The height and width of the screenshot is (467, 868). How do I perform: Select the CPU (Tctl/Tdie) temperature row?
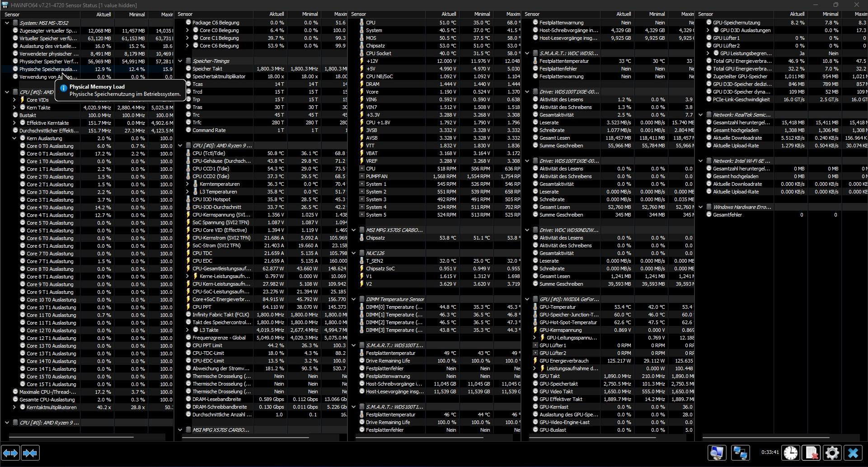pyautogui.click(x=261, y=153)
